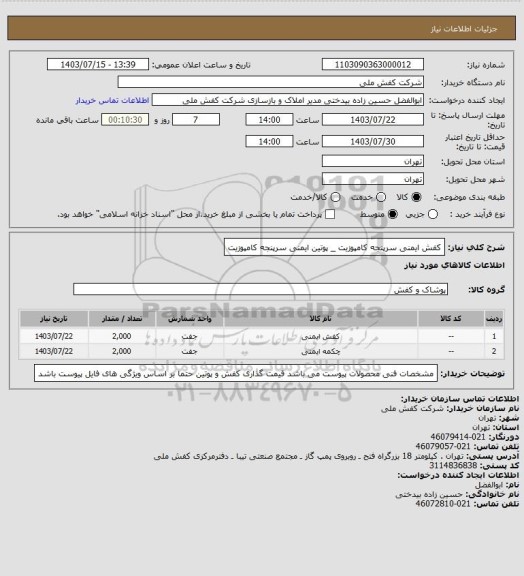Click the remaining days field showing 7
The width and height of the screenshot is (524, 576).
click(196, 120)
